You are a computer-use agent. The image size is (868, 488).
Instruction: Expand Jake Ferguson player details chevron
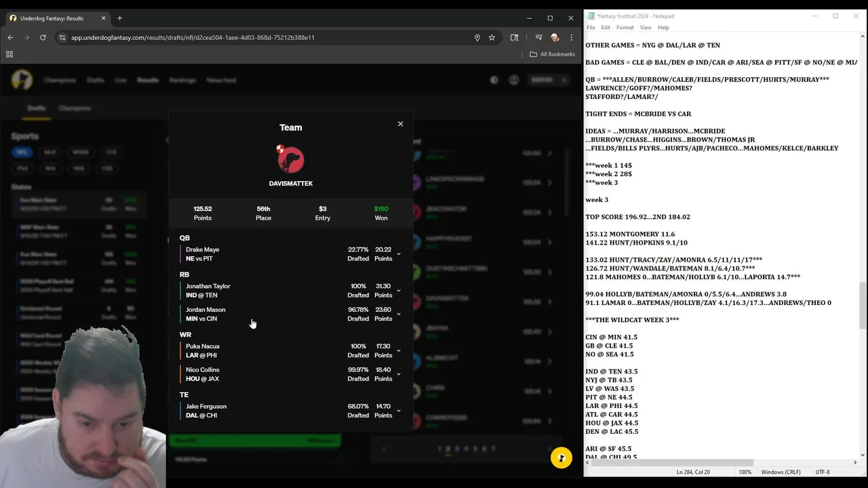tap(398, 411)
